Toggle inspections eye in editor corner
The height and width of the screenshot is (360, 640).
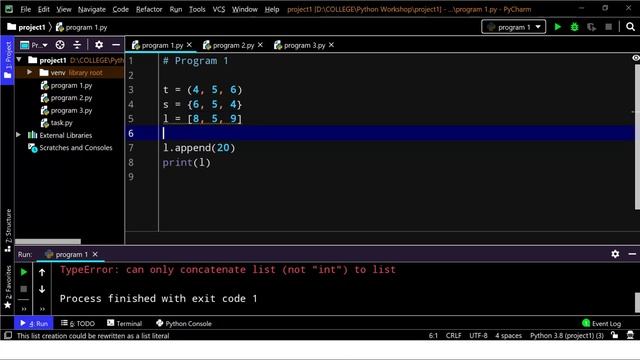point(636,58)
